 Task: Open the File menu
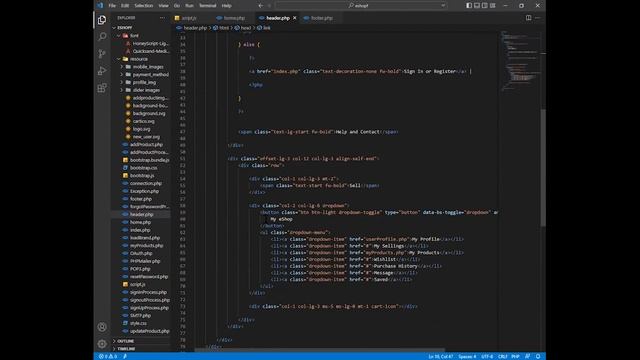[x=112, y=6]
